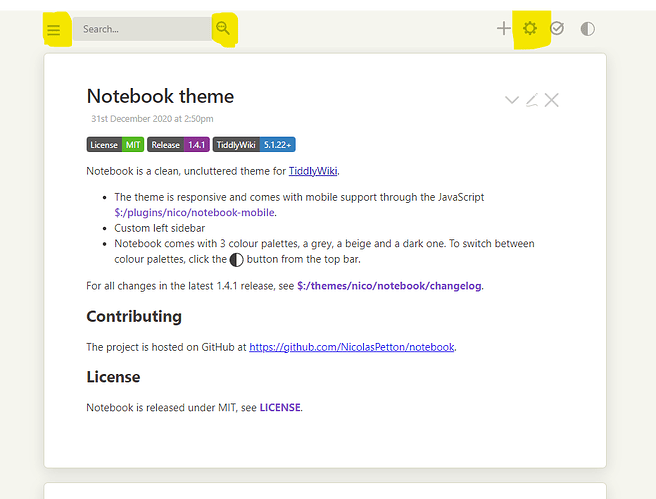Click the palette button icon in text
656x499 pixels.
coord(236,260)
